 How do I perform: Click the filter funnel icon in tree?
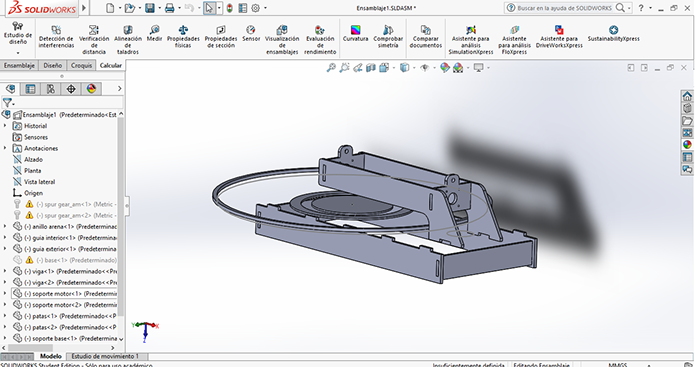point(7,103)
